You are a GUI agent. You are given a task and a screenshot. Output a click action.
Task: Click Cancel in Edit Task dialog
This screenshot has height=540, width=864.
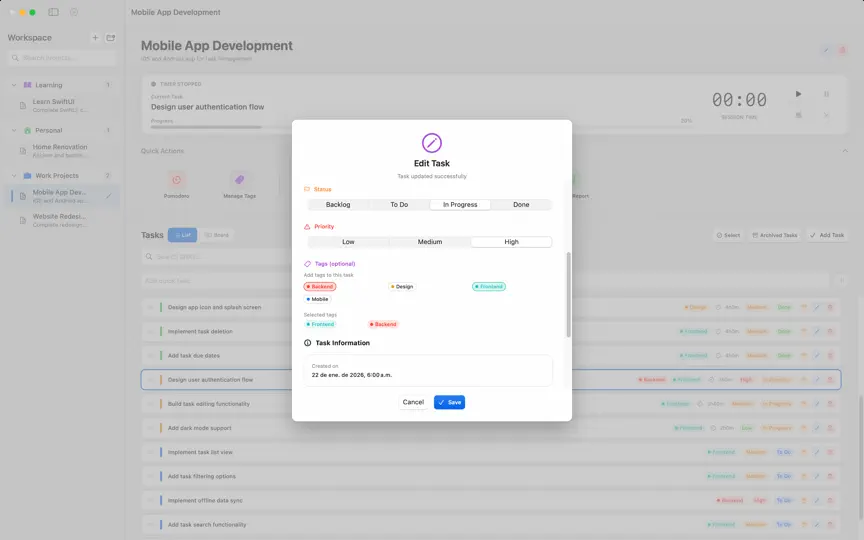tap(413, 402)
